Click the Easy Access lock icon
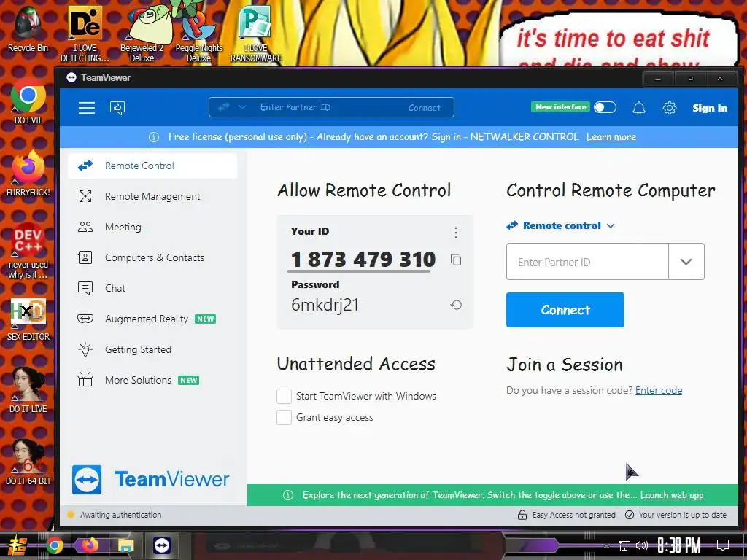 [522, 515]
